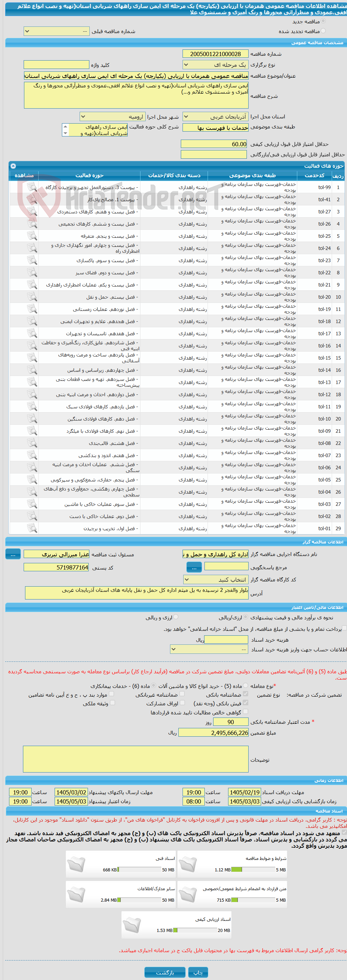Open view icon for row tol-15
This screenshot has width=347, height=980.
(x=32, y=358)
